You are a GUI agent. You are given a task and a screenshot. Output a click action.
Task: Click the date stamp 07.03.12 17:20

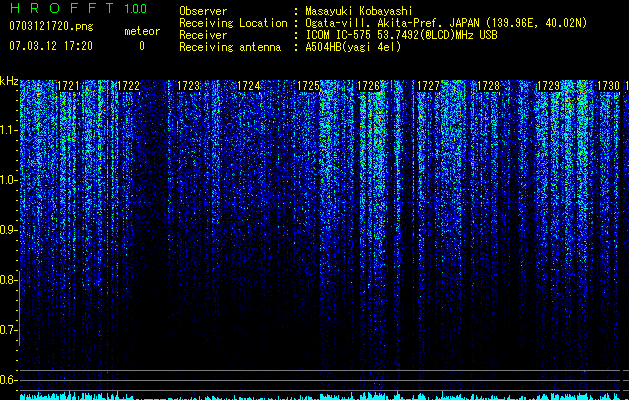[x=51, y=46]
